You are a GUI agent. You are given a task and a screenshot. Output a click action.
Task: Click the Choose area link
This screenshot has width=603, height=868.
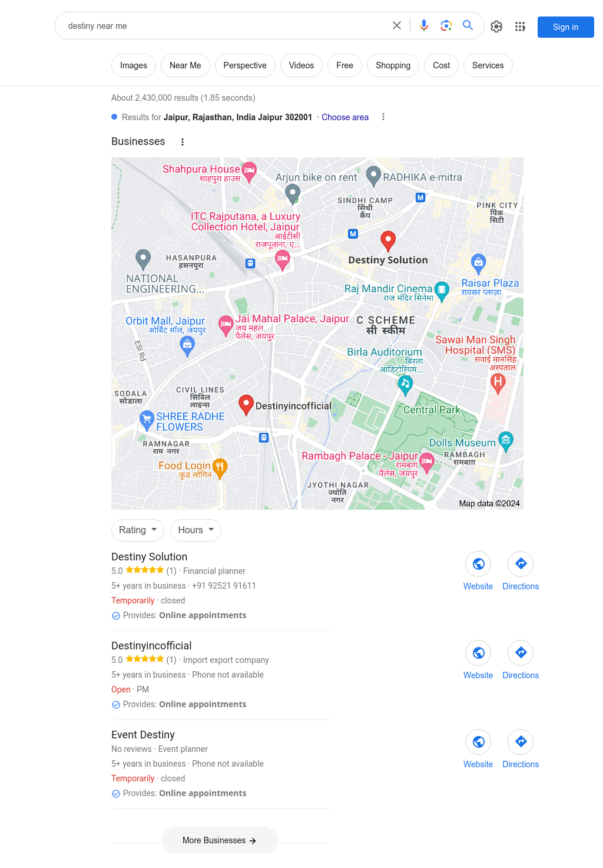345,117
